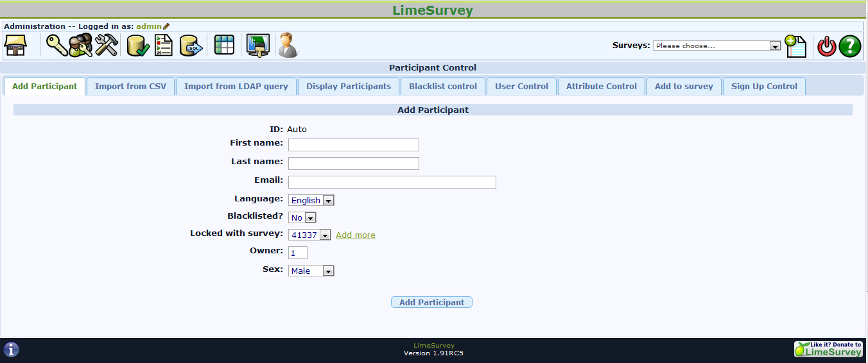The image size is (868, 363).
Task: Open help with green question mark
Action: point(849,46)
